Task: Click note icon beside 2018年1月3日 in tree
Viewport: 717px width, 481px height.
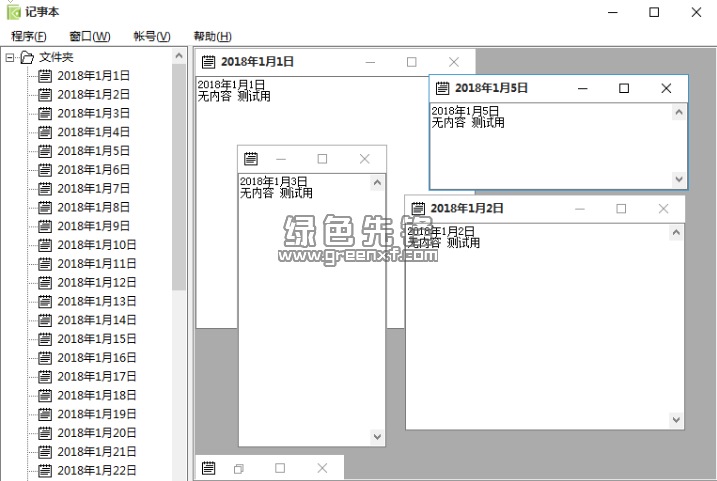Action: point(45,113)
